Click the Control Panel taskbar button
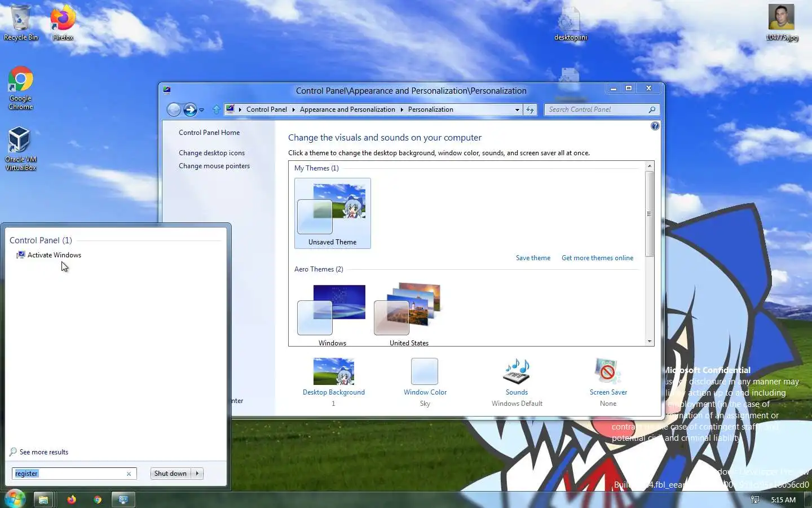The height and width of the screenshot is (508, 812). pyautogui.click(x=123, y=500)
